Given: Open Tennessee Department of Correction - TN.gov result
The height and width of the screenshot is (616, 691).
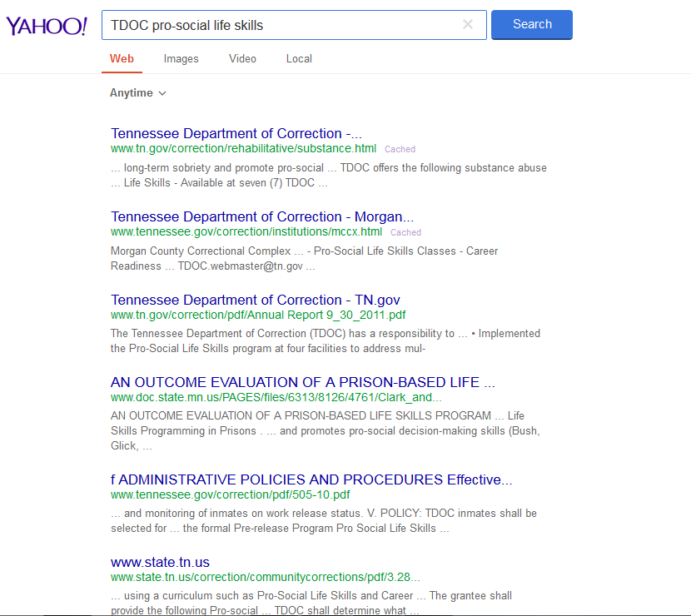Looking at the screenshot, I should [256, 300].
